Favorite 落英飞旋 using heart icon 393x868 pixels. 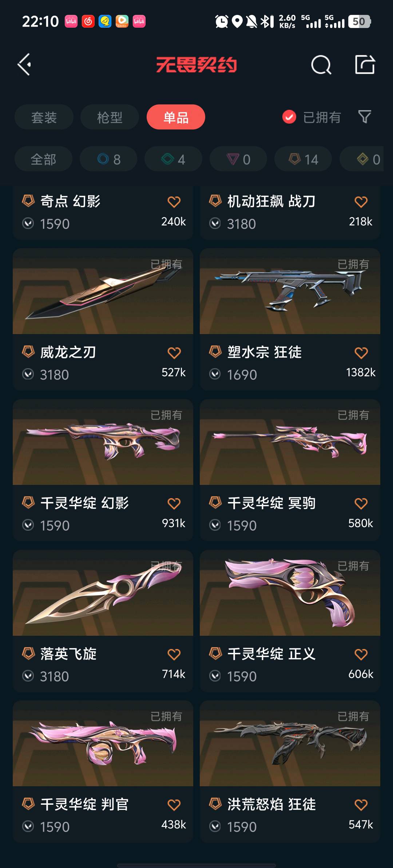coord(174,654)
